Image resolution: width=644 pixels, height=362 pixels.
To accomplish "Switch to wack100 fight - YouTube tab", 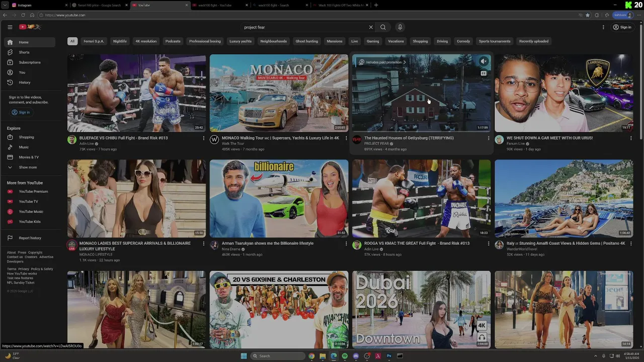I will coord(219,5).
